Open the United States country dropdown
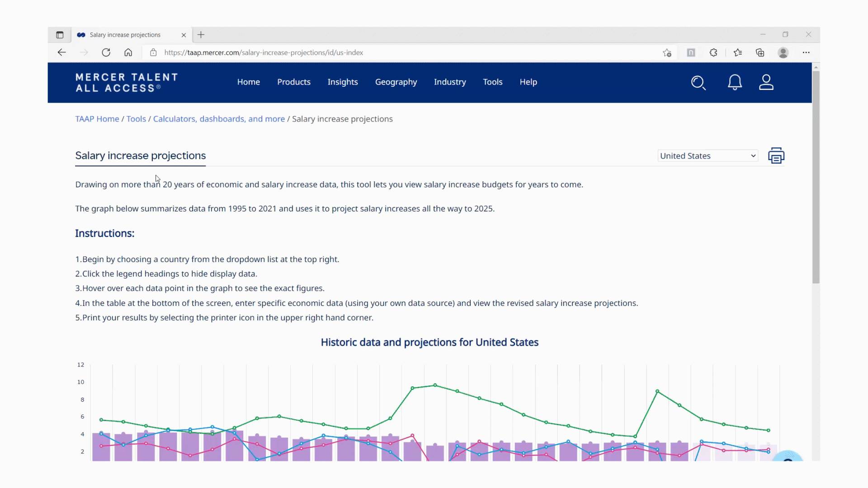The width and height of the screenshot is (868, 488). click(707, 155)
